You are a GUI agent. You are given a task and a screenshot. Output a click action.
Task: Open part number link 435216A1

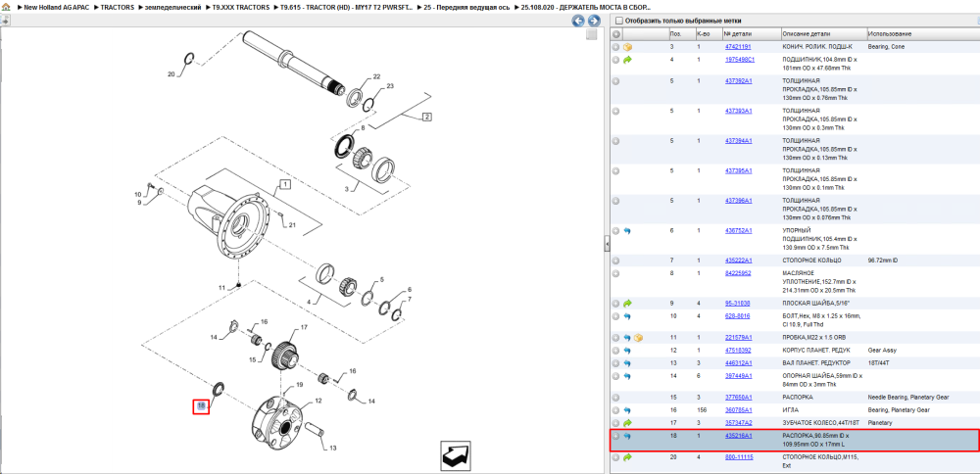tap(738, 436)
